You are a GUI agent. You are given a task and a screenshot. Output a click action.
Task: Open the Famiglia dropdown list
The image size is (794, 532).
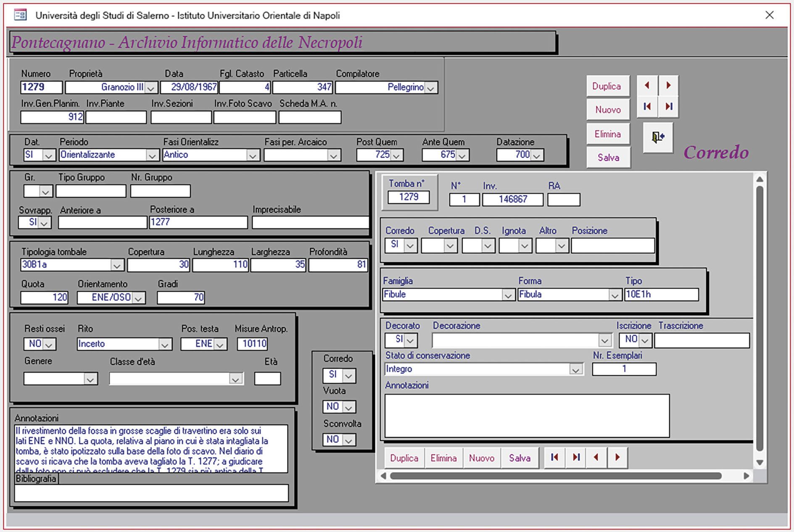(x=508, y=295)
